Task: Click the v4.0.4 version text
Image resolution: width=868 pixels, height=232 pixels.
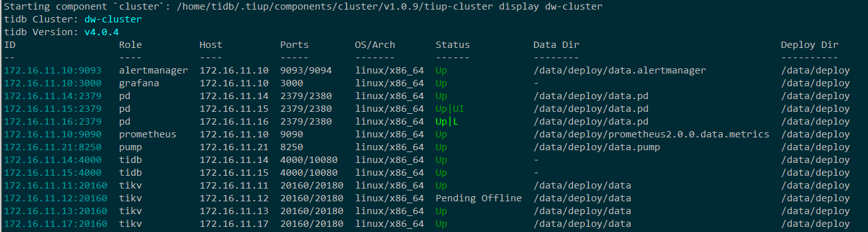Action: point(102,32)
